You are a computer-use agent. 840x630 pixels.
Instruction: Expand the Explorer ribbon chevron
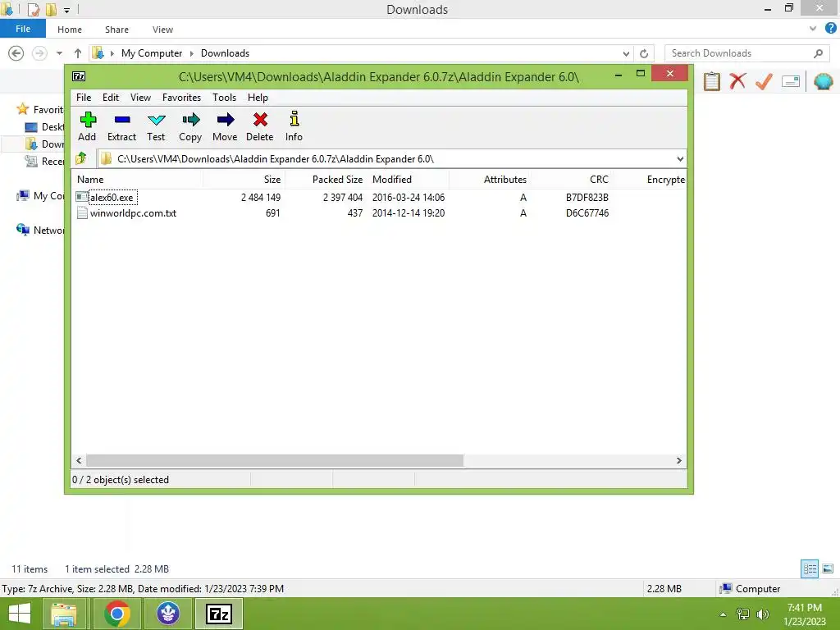pyautogui.click(x=813, y=29)
